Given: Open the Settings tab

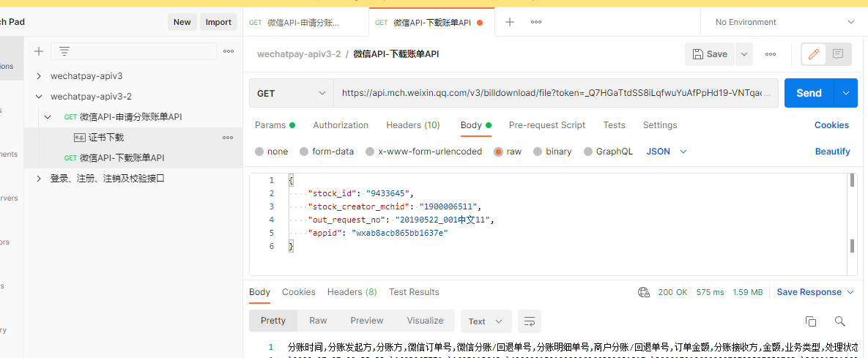Looking at the screenshot, I should coord(660,125).
